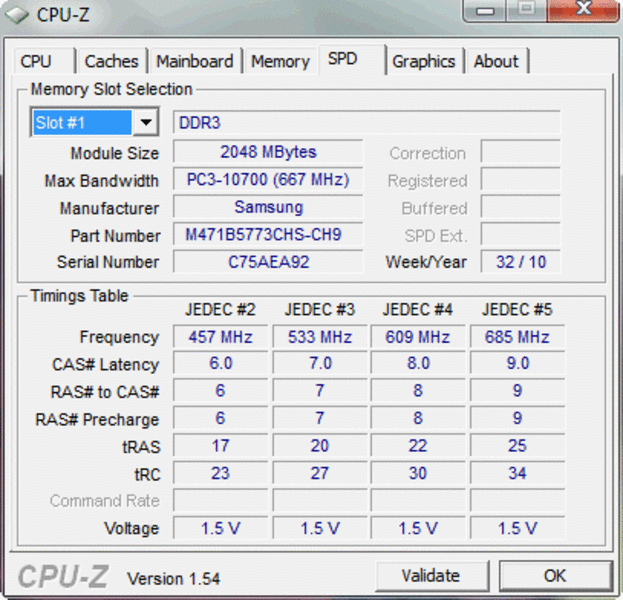The height and width of the screenshot is (600, 623).
Task: Click the Validate button
Action: 431,575
